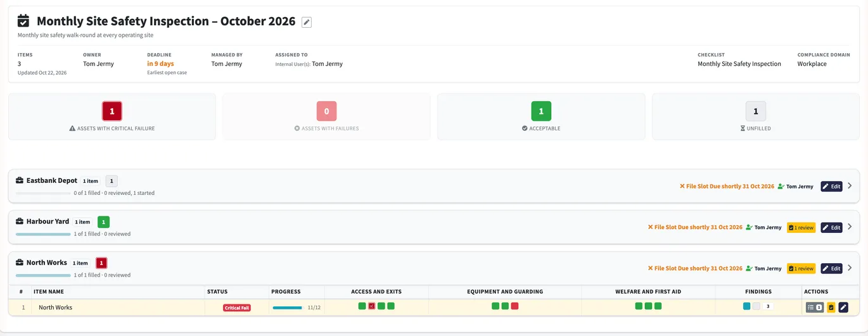Click the briefcase icon next to Eastbank Depot
Viewport: 868px width, 336px height.
[20, 180]
